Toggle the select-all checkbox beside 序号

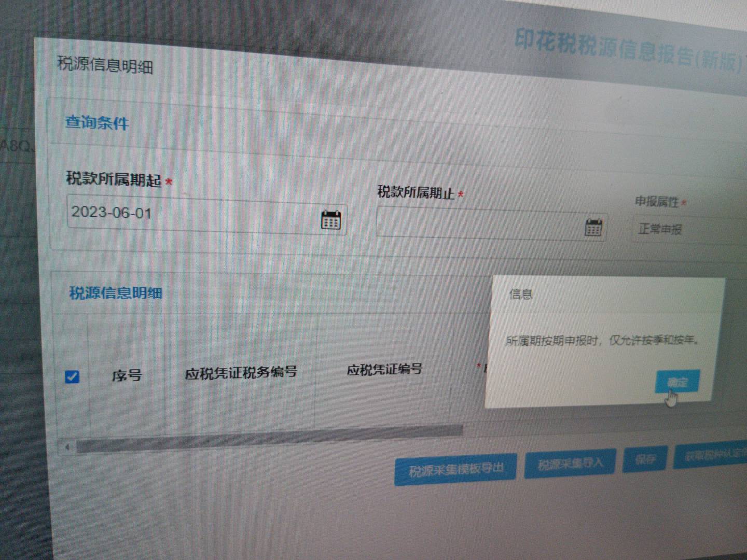(x=72, y=376)
